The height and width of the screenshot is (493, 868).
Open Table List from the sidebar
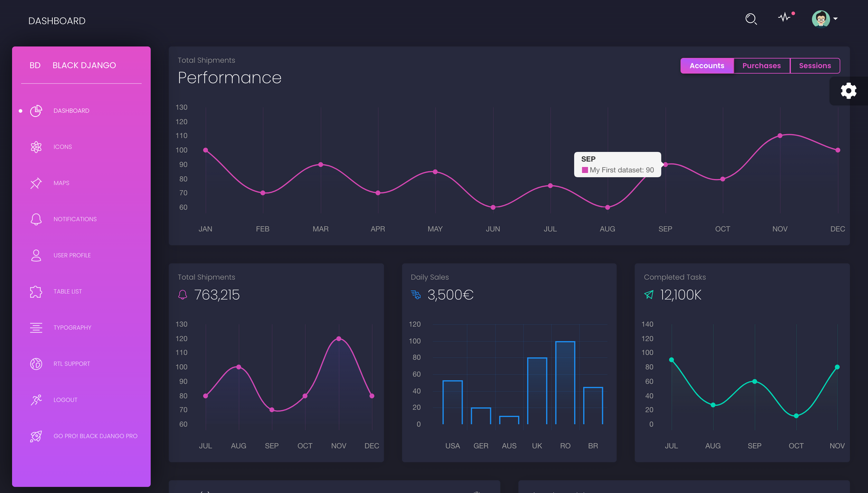pyautogui.click(x=36, y=291)
